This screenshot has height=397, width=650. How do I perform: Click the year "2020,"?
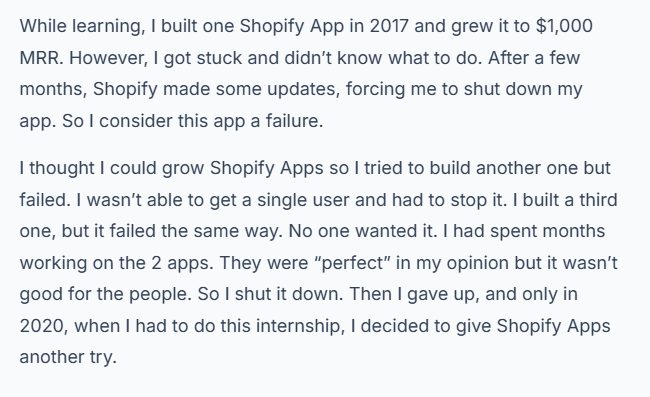pos(44,326)
